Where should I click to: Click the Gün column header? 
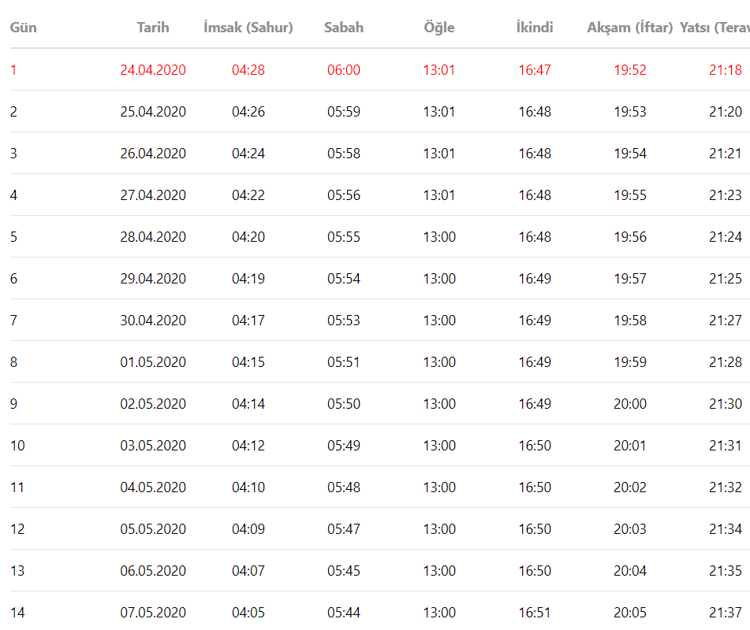[x=24, y=28]
